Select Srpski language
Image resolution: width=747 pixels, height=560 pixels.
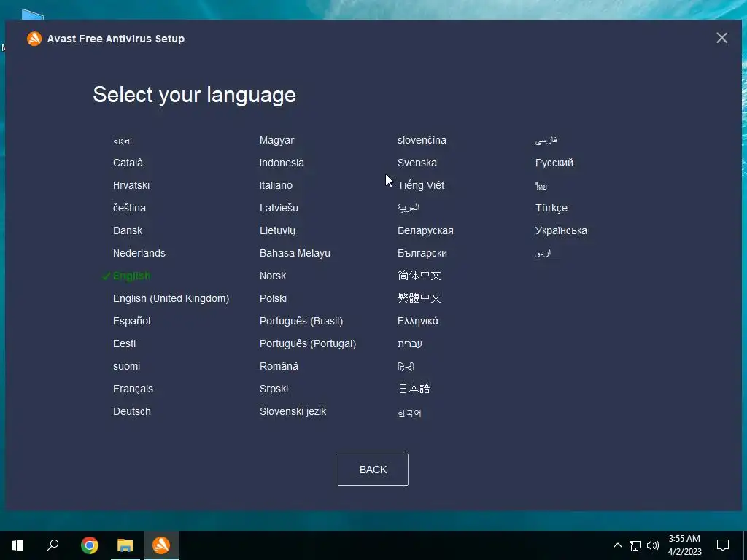pyautogui.click(x=274, y=389)
